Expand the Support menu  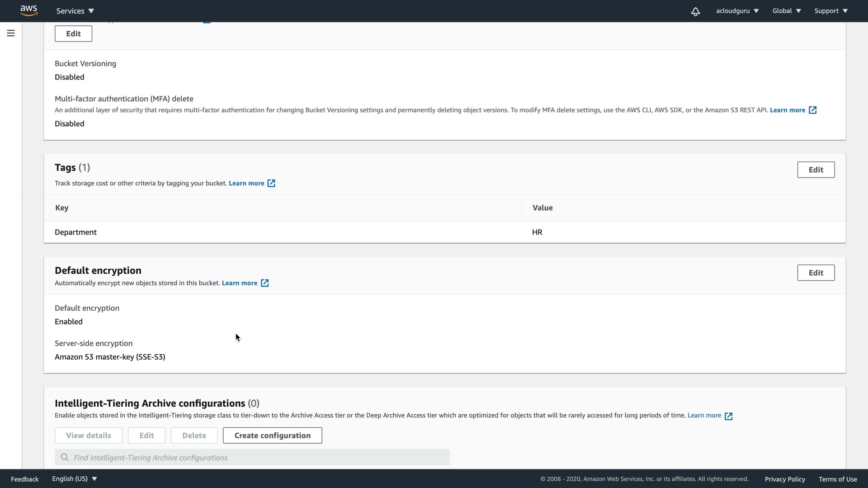[x=830, y=11]
